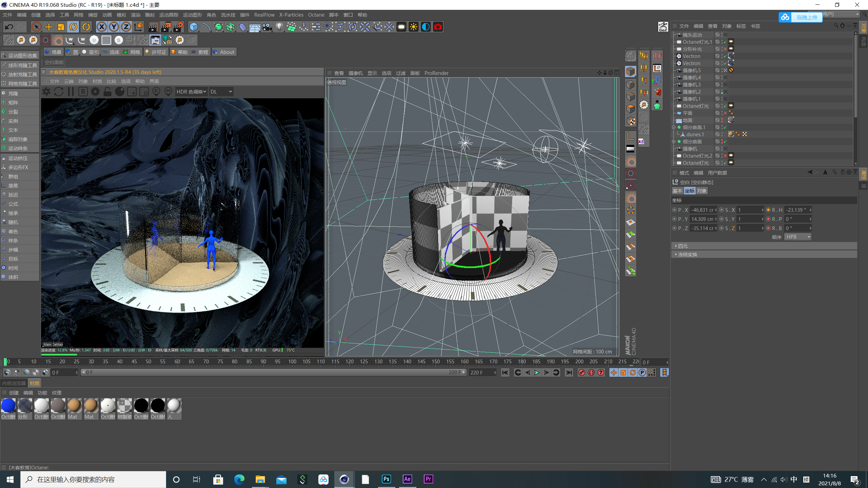868x488 pixels.
Task: Open Photoshop from Windows taskbar
Action: pyautogui.click(x=386, y=479)
